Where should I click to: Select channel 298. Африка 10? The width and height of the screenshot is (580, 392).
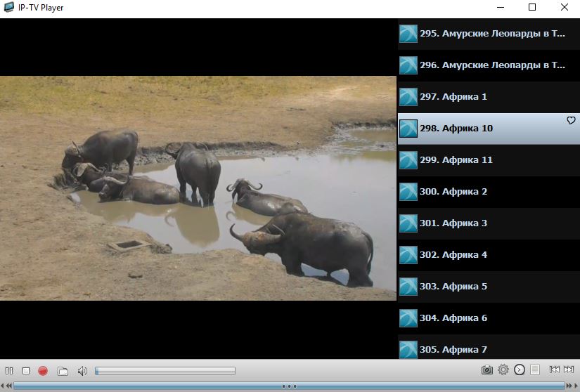tap(489, 129)
